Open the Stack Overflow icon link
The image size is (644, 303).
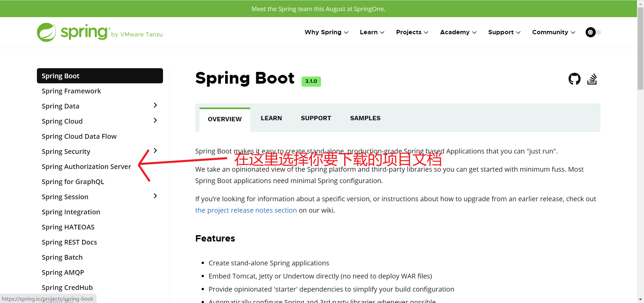point(592,79)
